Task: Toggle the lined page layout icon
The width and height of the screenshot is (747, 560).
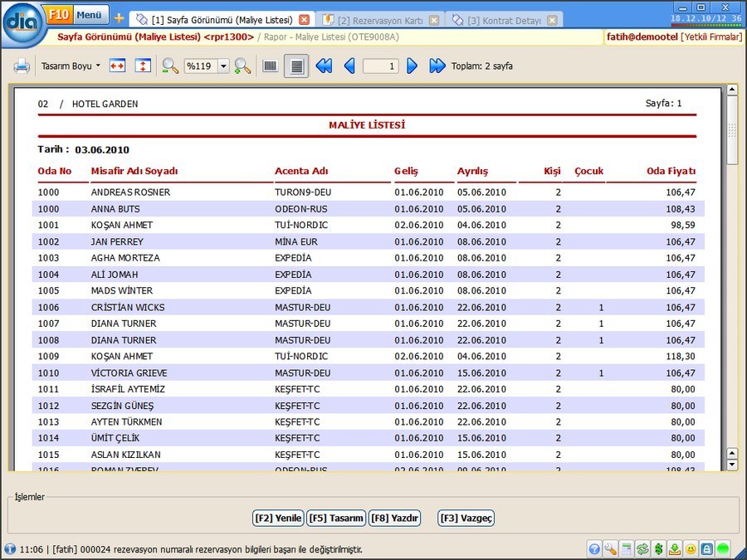Action: pyautogui.click(x=296, y=66)
